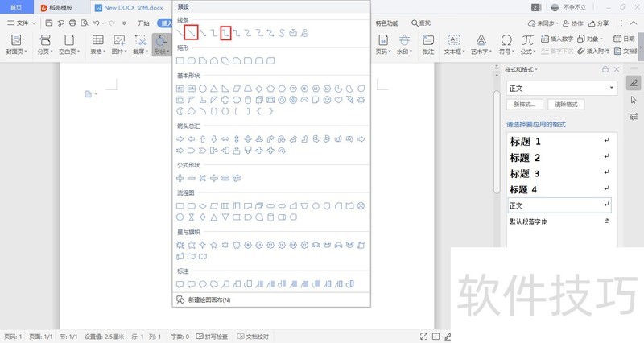Click the Print icon in quick toolbar
Viewport: 644px width, 343px height.
(x=72, y=23)
